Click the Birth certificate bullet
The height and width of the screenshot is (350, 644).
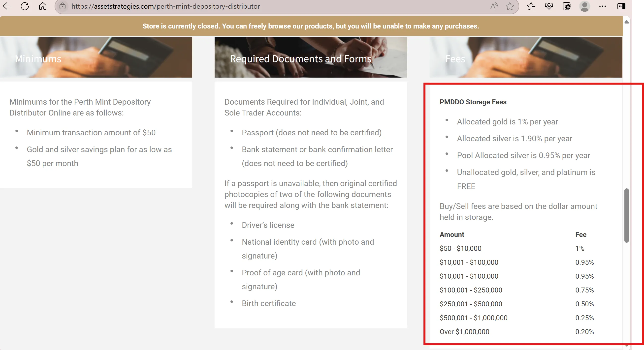click(269, 303)
